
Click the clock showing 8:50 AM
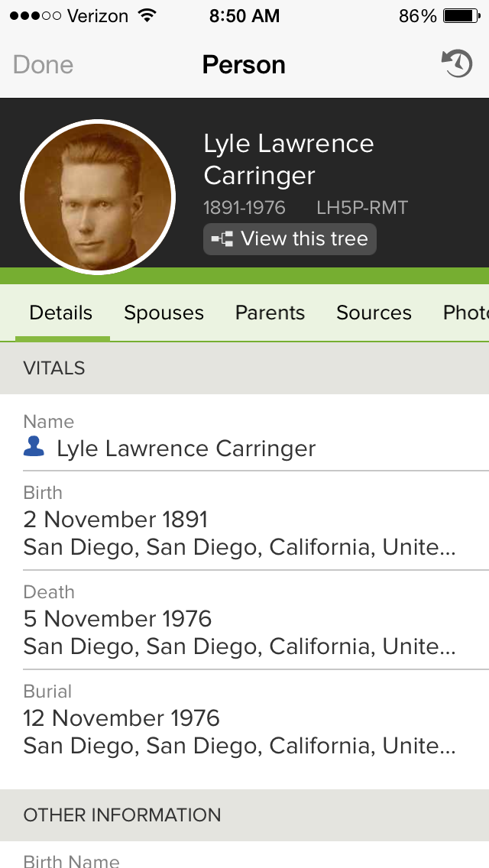pos(244,15)
